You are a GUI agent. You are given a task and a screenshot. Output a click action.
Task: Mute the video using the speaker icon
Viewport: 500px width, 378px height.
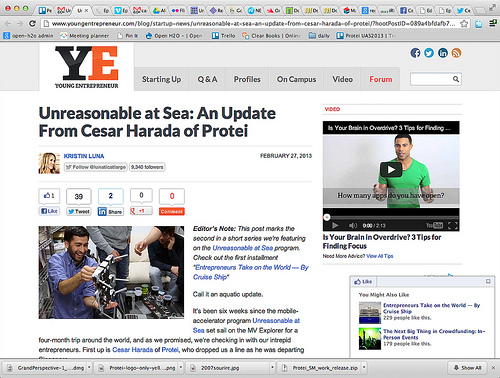tap(353, 226)
